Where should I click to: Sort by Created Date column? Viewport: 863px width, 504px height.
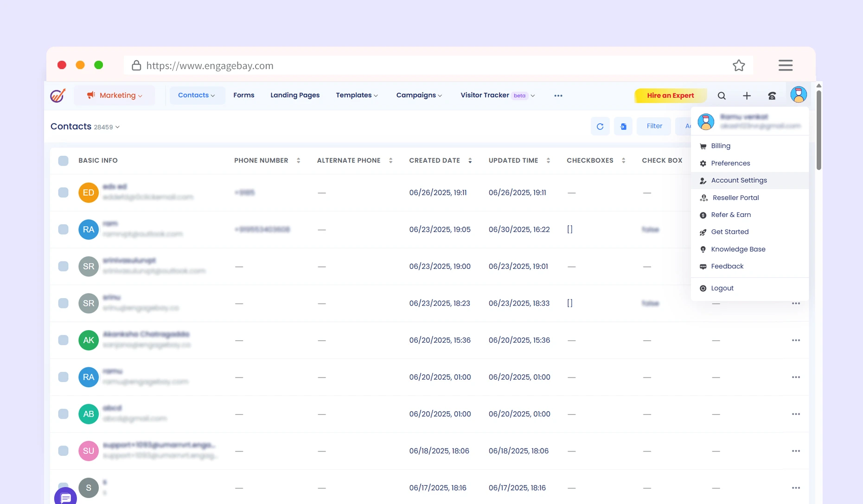coord(470,160)
